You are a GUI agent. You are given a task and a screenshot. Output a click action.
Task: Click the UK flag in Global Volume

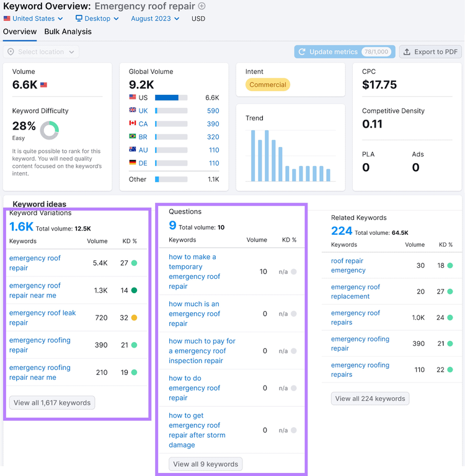coord(133,110)
